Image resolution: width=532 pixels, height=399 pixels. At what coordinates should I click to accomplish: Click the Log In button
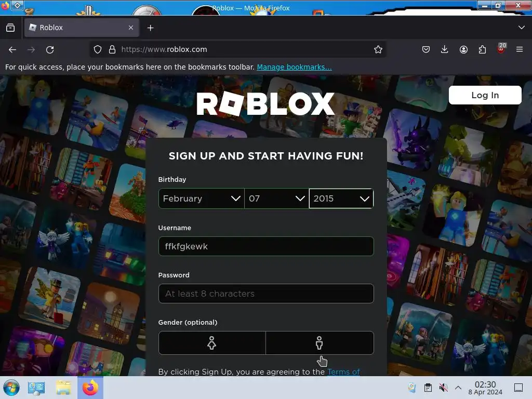pyautogui.click(x=485, y=95)
